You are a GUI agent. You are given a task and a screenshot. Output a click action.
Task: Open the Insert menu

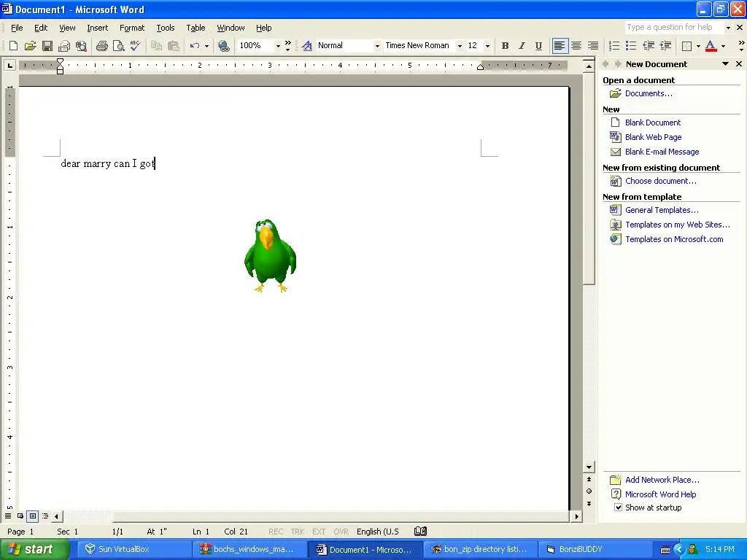tap(97, 28)
